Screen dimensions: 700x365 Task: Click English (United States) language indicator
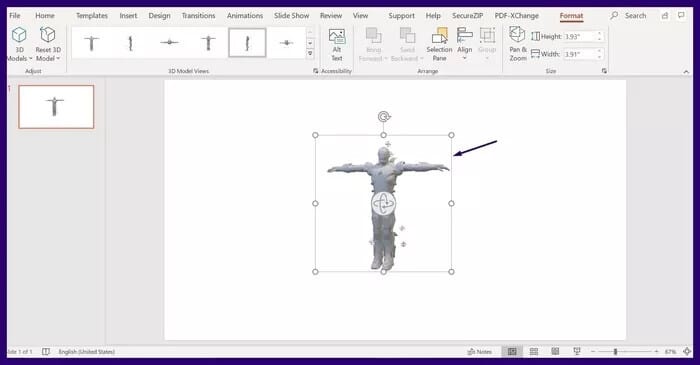[x=87, y=352]
